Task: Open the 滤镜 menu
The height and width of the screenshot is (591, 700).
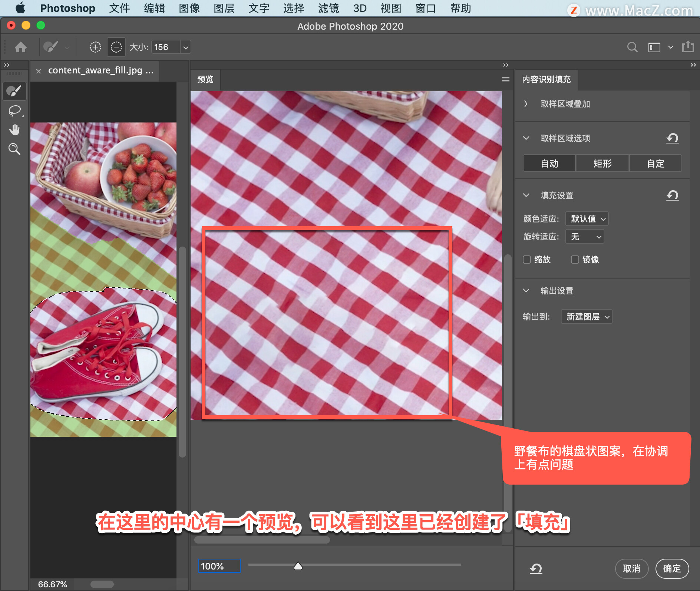Action: pyautogui.click(x=328, y=8)
